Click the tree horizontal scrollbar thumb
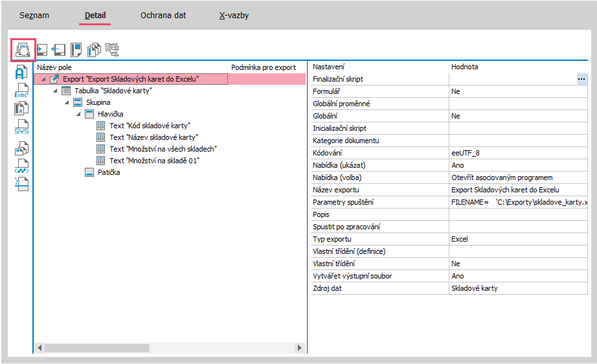597x364 pixels. (97, 348)
